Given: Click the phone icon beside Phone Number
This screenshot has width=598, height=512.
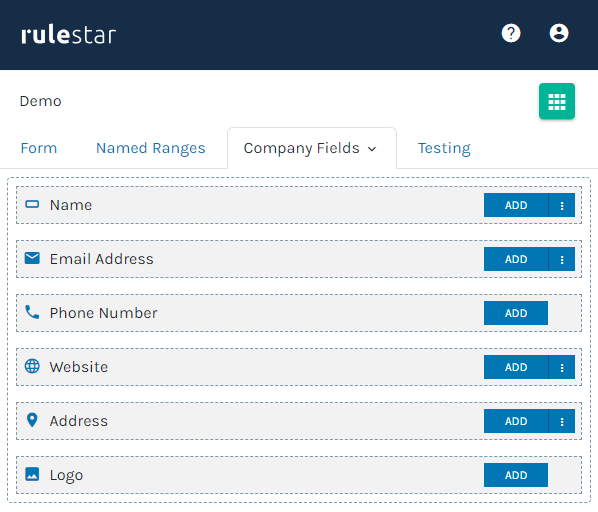Looking at the screenshot, I should coord(32,312).
